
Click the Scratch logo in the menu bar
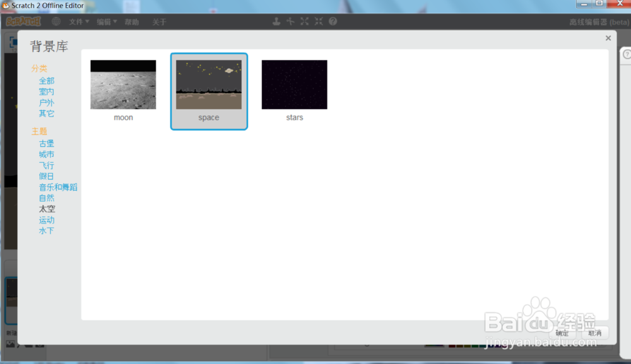[x=23, y=21]
